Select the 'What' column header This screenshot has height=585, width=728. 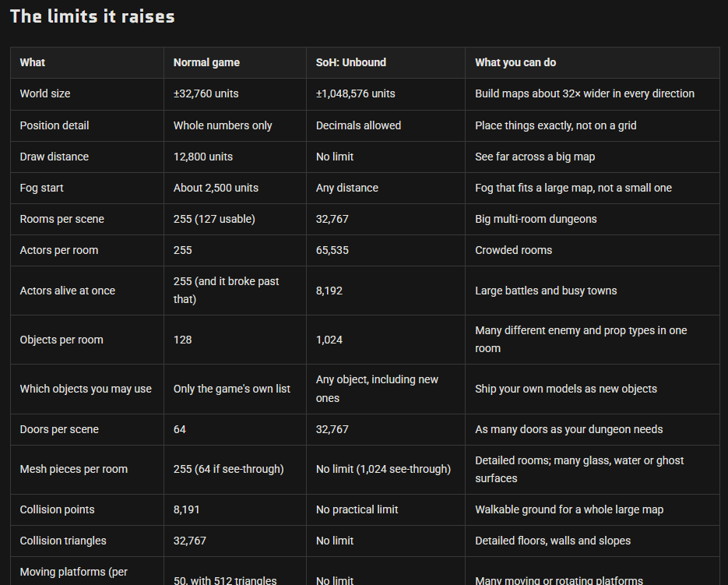tap(33, 62)
